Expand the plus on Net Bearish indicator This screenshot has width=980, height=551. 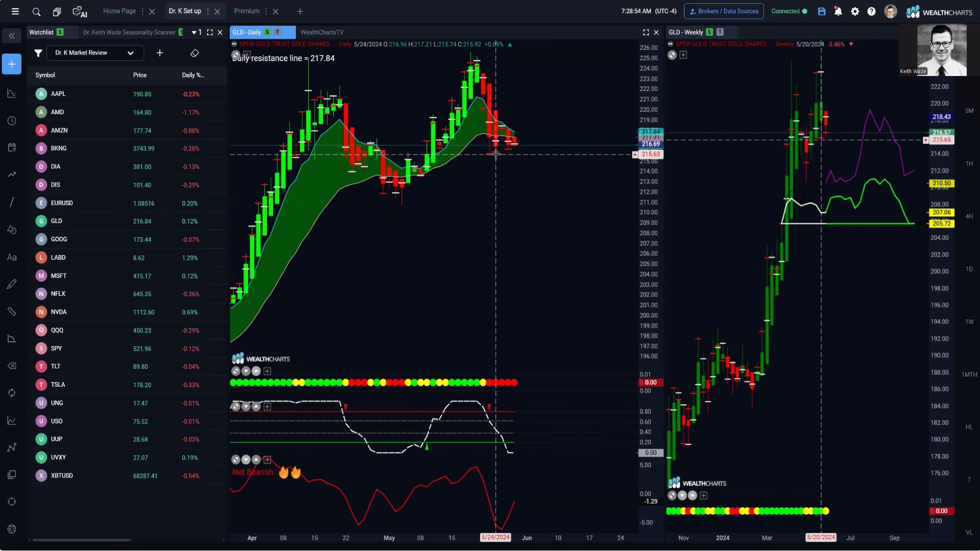pos(267,460)
